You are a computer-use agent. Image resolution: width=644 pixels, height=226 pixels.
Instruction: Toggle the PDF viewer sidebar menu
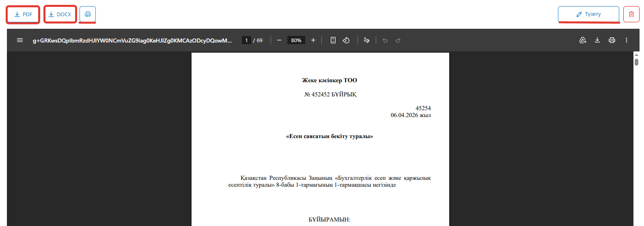19,40
